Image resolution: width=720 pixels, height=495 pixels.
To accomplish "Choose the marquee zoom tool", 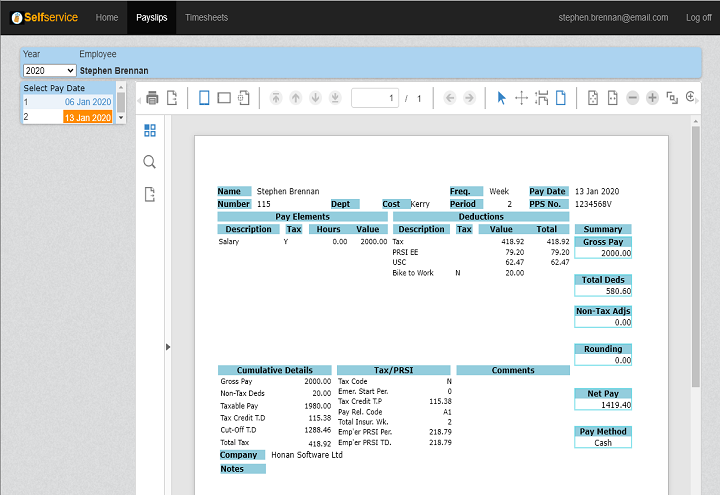I will [x=542, y=98].
